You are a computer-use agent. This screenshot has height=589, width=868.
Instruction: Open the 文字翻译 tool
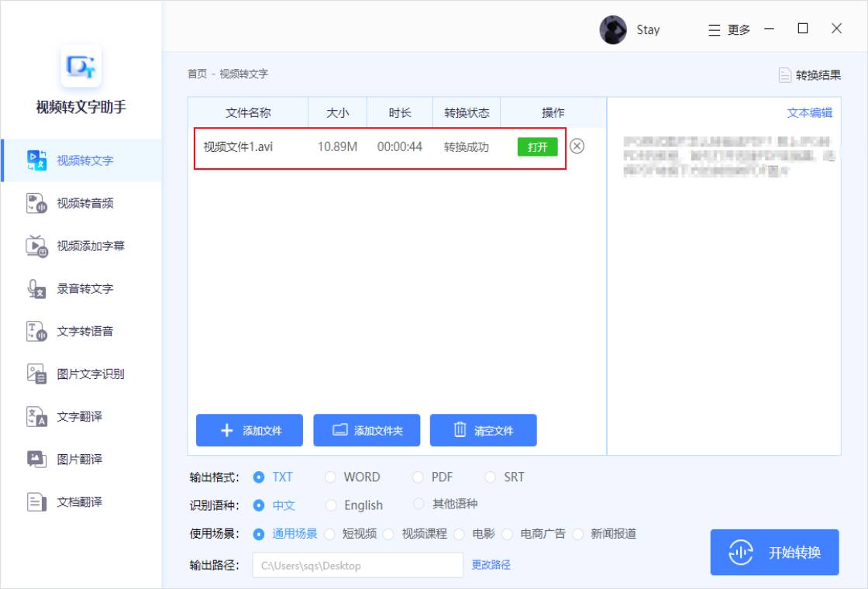point(81,416)
